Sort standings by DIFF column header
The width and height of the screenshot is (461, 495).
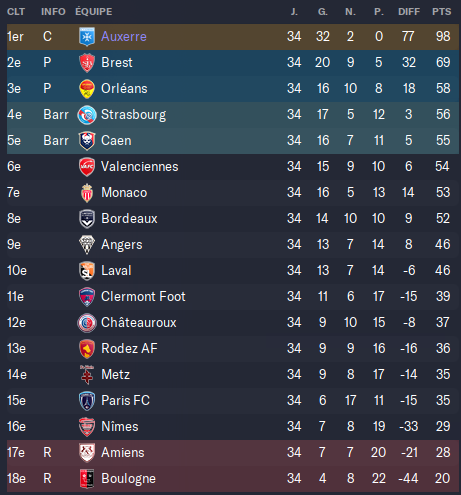click(x=409, y=12)
